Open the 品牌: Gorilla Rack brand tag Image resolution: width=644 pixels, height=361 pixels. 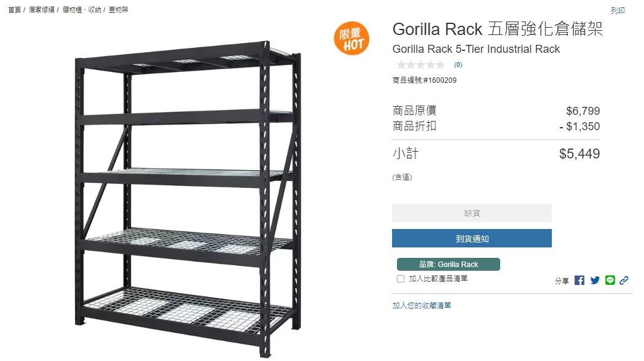click(x=449, y=264)
